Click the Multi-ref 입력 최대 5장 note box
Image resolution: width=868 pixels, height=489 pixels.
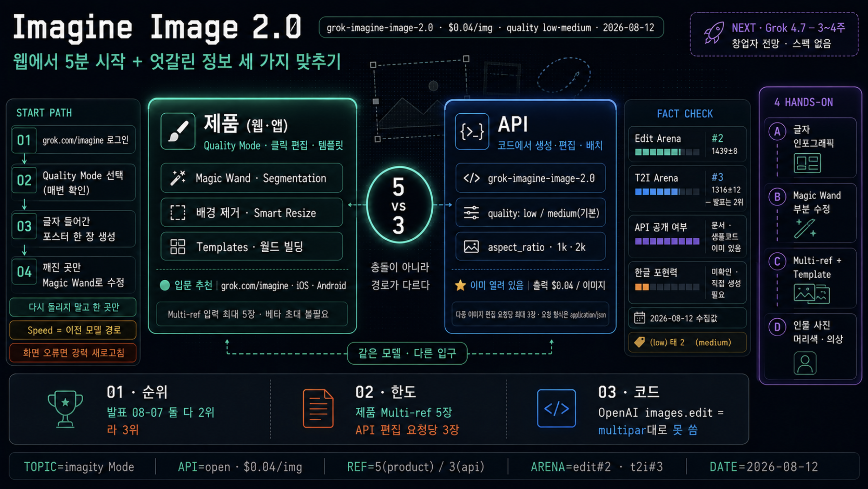[252, 314]
